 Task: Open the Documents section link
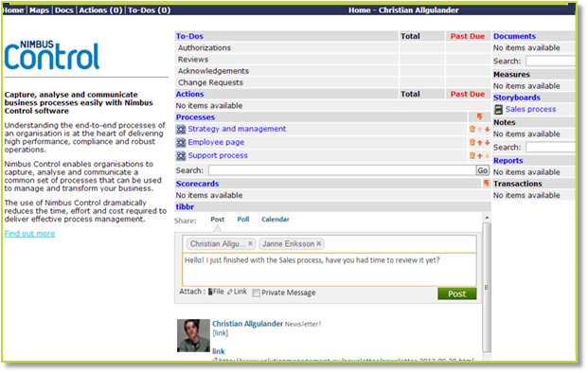pyautogui.click(x=514, y=36)
